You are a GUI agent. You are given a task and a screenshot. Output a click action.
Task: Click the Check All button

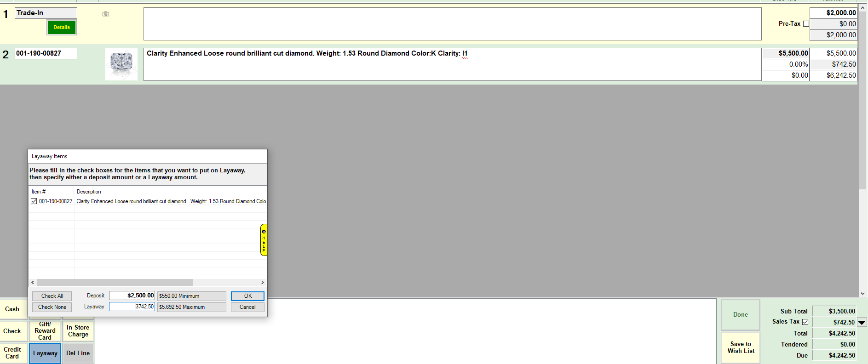coord(52,296)
